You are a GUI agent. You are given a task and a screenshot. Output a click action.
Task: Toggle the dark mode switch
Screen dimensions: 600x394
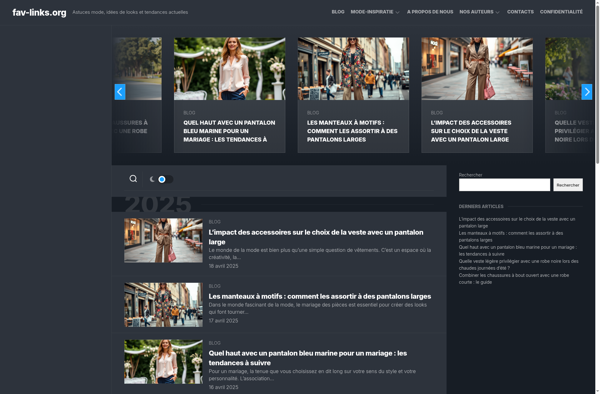[x=165, y=179]
